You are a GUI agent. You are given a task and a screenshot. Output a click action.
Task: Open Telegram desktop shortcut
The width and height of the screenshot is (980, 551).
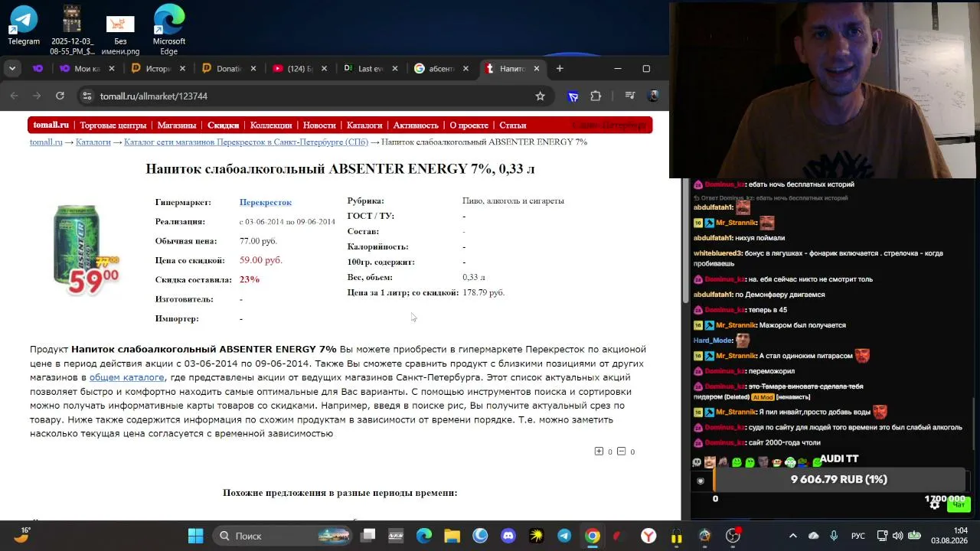pos(24,26)
